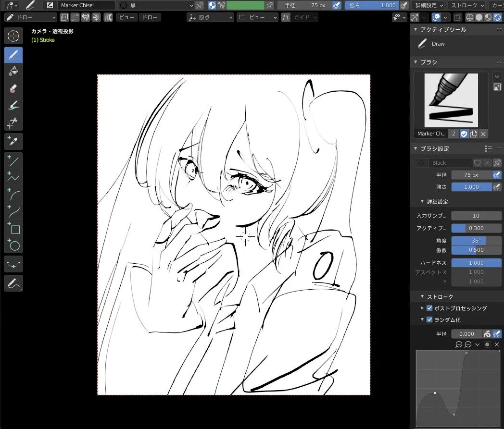504x429 pixels.
Task: Select the Interpolate tool
Action: (x=13, y=264)
